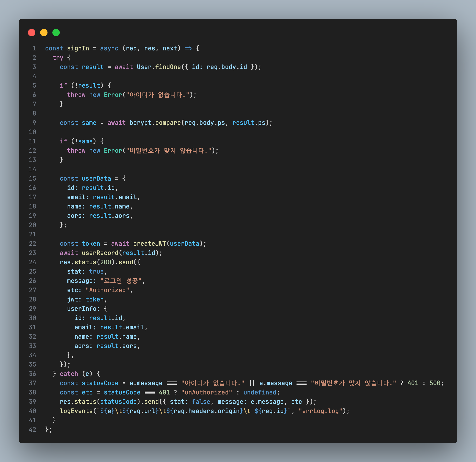This screenshot has height=462, width=476.
Task: Click line number 1 in gutter
Action: click(34, 48)
